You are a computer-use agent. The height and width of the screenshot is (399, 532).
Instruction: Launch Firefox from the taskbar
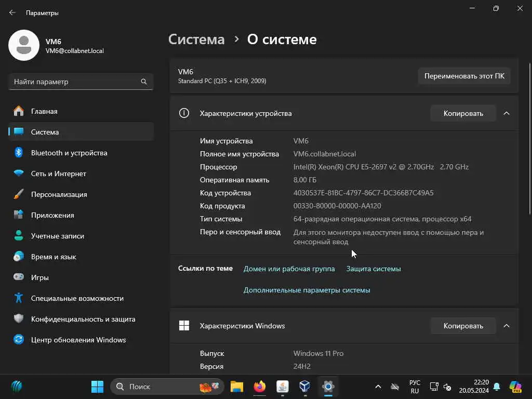[260, 387]
